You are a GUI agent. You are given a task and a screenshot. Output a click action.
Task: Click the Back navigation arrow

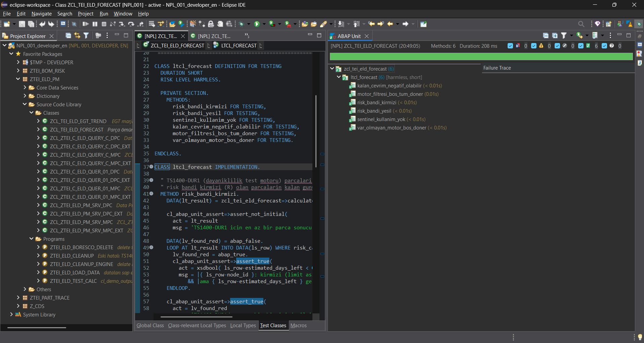pyautogui.click(x=390, y=24)
